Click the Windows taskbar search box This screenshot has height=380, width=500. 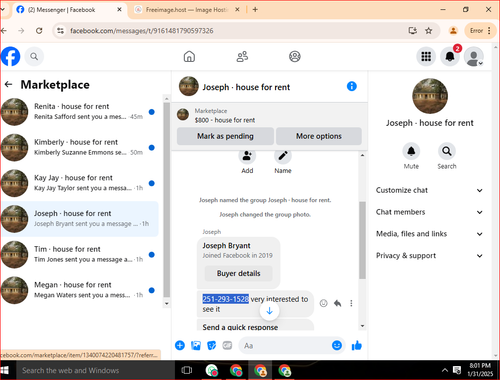(95, 370)
